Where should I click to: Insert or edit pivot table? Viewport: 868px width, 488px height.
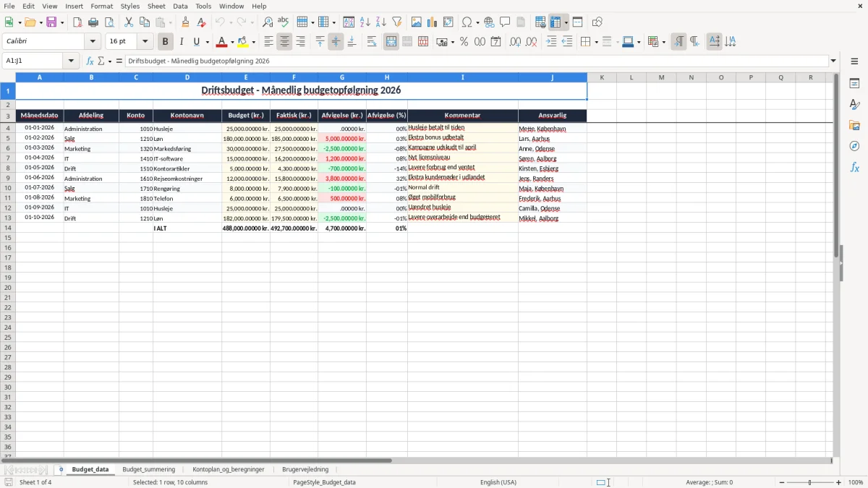[x=448, y=22]
